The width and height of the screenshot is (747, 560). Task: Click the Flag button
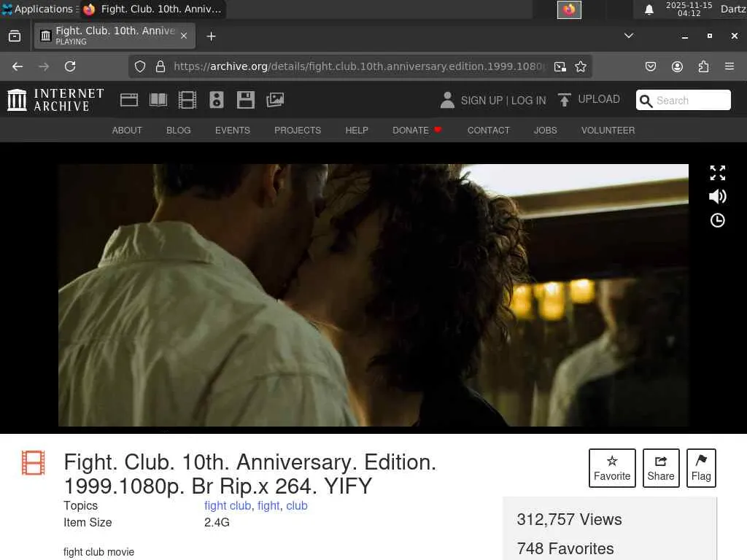coord(701,468)
